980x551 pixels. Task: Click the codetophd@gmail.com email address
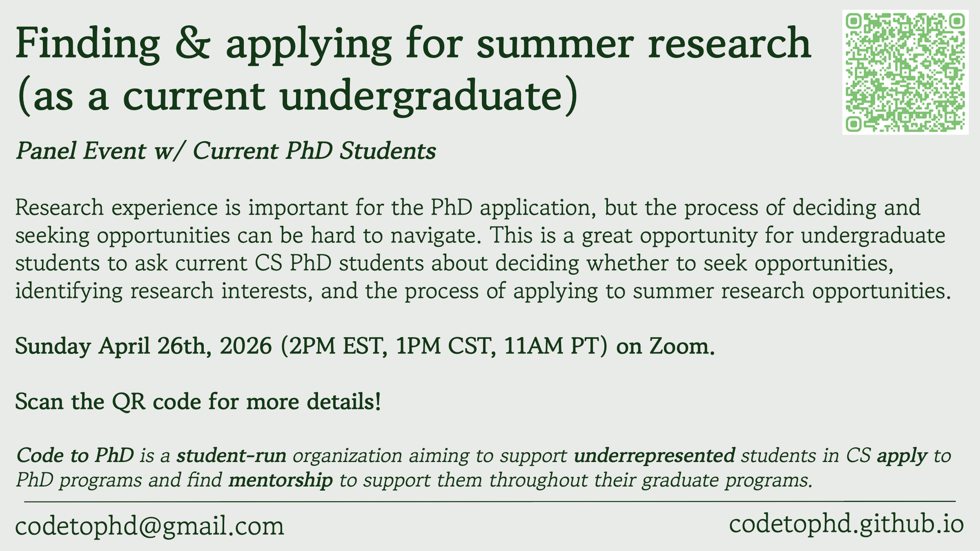coord(149,526)
